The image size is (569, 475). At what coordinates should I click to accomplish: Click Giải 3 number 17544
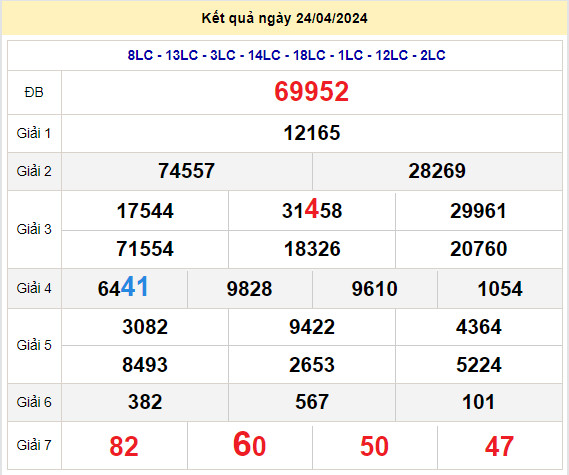145,211
